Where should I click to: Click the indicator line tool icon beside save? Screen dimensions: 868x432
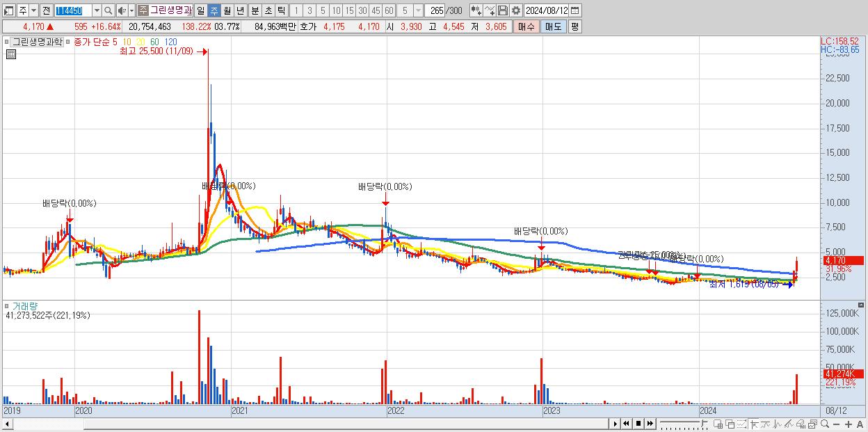(x=490, y=10)
